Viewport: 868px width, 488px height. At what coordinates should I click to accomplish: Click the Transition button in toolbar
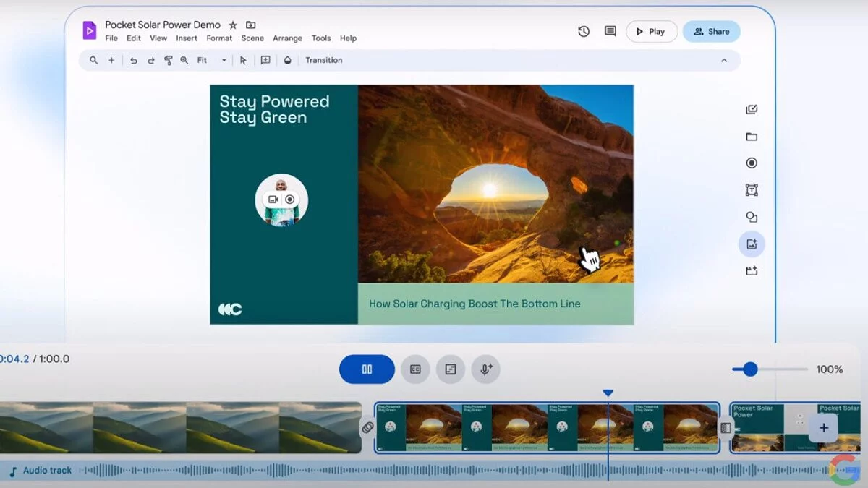[323, 61]
